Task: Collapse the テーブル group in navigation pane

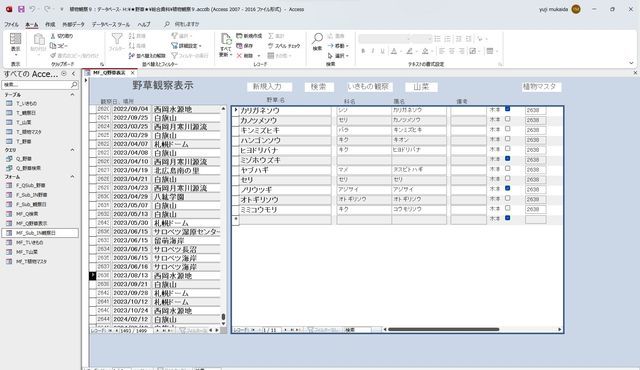Action: (72, 94)
